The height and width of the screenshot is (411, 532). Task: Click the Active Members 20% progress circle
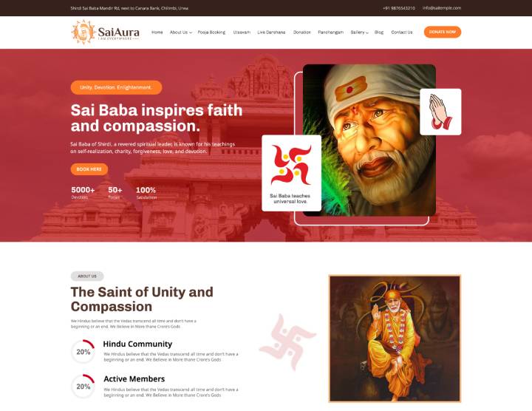(83, 386)
